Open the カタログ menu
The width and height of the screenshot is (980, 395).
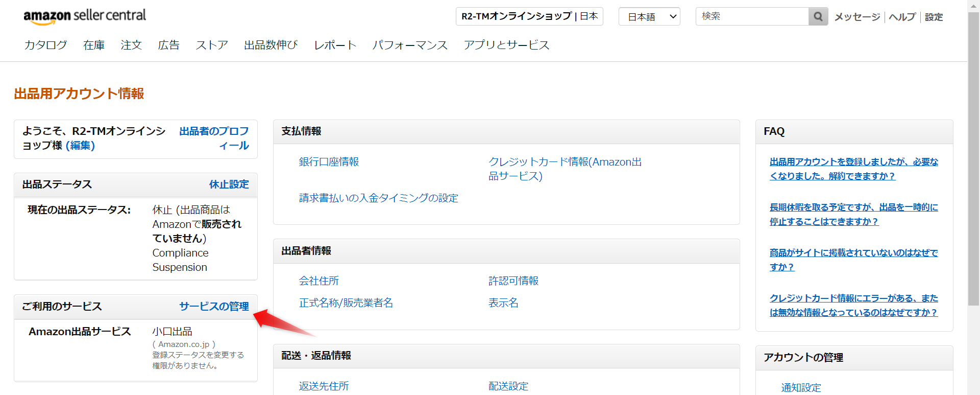45,45
